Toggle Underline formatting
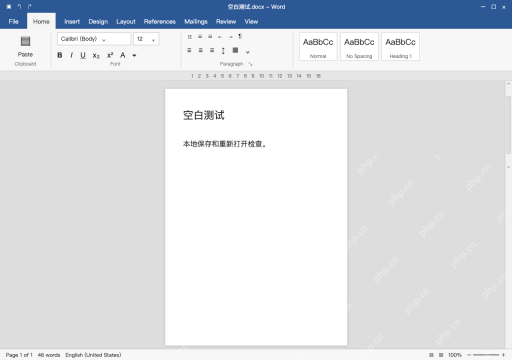This screenshot has width=512, height=360. pos(83,55)
